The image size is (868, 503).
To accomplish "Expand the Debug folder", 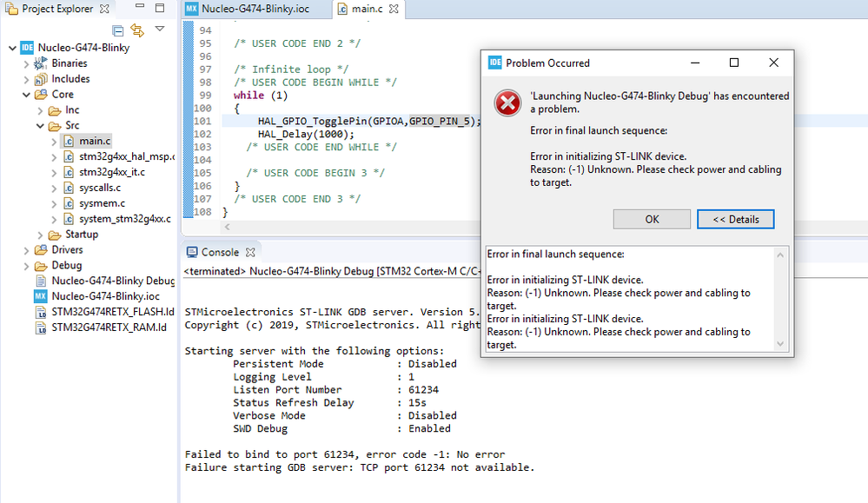I will [x=26, y=266].
